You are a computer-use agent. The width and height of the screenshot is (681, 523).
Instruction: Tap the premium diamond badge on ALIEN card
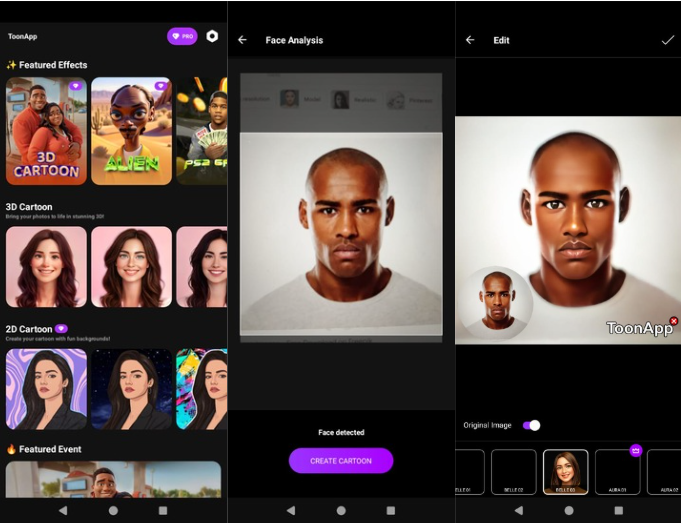[161, 86]
